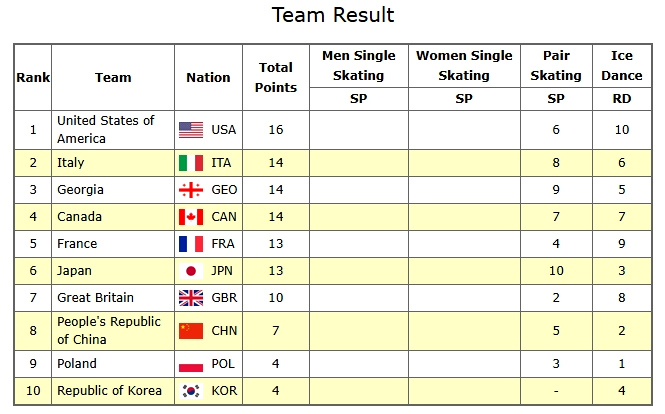This screenshot has width=665, height=414.
Task: Open the United States of America team name
Action: (x=106, y=129)
